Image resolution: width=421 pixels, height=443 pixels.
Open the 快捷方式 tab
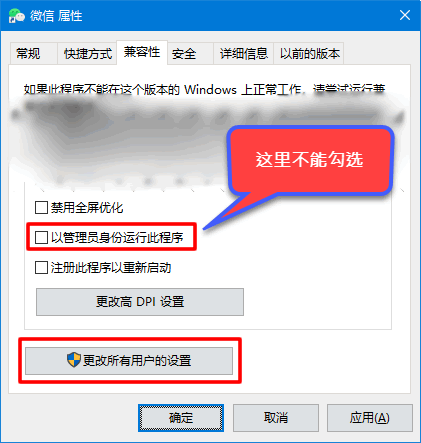(x=87, y=53)
